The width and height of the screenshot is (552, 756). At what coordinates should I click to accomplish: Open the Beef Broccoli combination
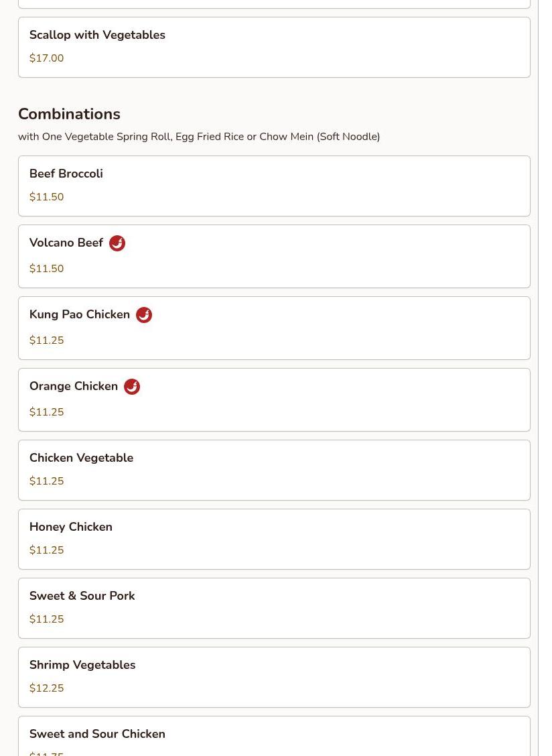tap(66, 174)
